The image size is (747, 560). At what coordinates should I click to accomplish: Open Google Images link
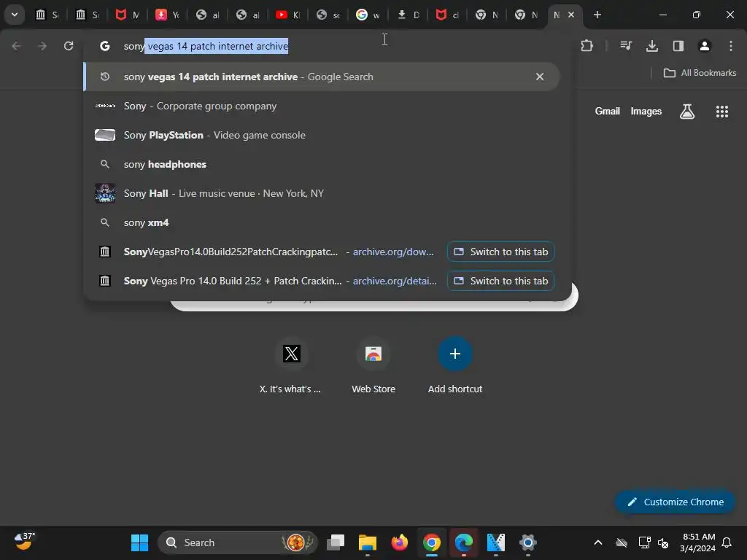coord(646,111)
